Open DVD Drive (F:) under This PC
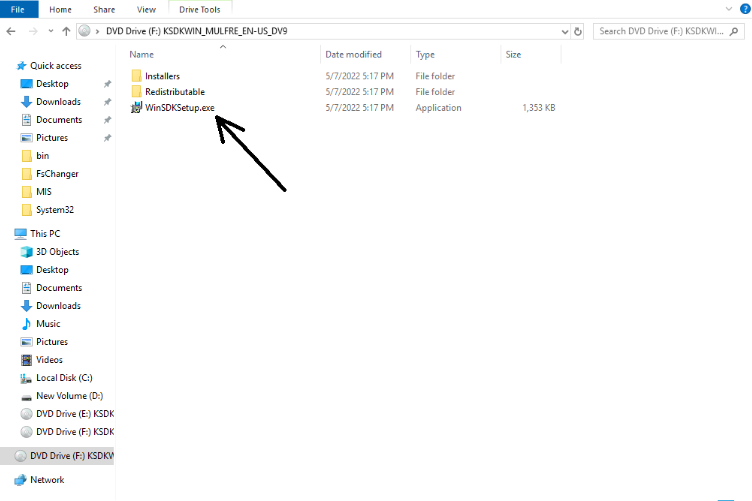Screen dimensions: 752x501 75,431
